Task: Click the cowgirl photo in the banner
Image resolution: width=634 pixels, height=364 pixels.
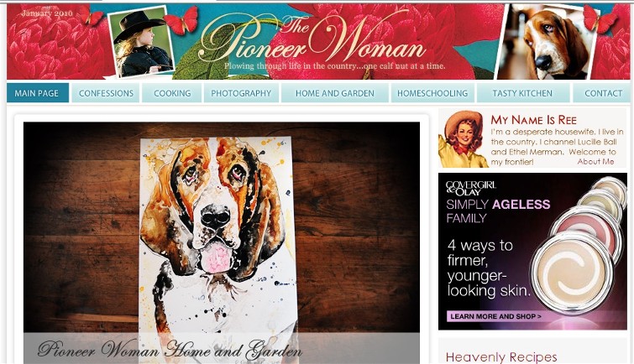Action: pos(141,43)
